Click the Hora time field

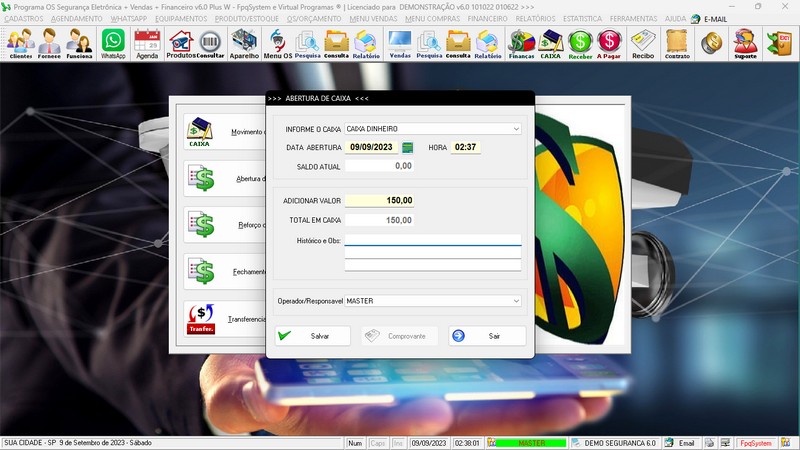(x=465, y=147)
